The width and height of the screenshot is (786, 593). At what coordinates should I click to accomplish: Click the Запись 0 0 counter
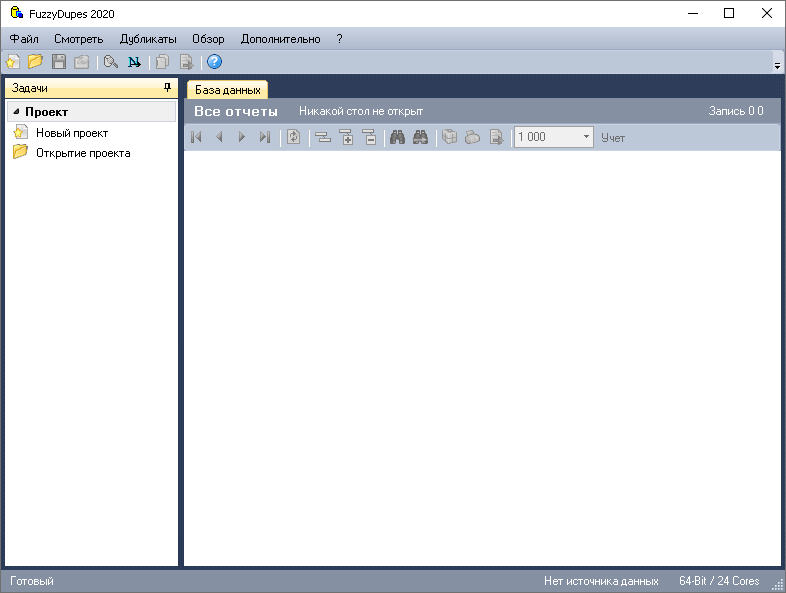736,111
